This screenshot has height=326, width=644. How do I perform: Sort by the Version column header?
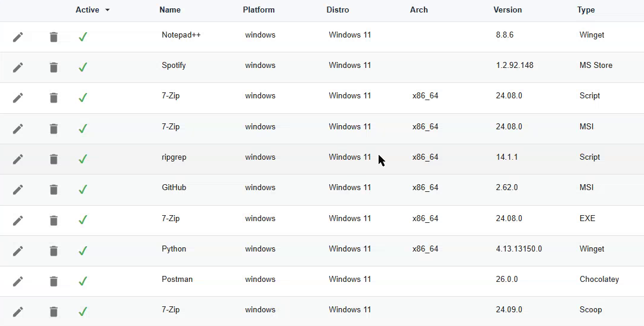[507, 10]
